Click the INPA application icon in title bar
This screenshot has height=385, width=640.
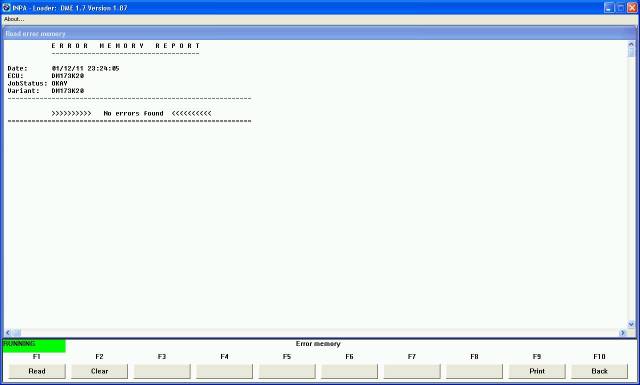pos(6,7)
